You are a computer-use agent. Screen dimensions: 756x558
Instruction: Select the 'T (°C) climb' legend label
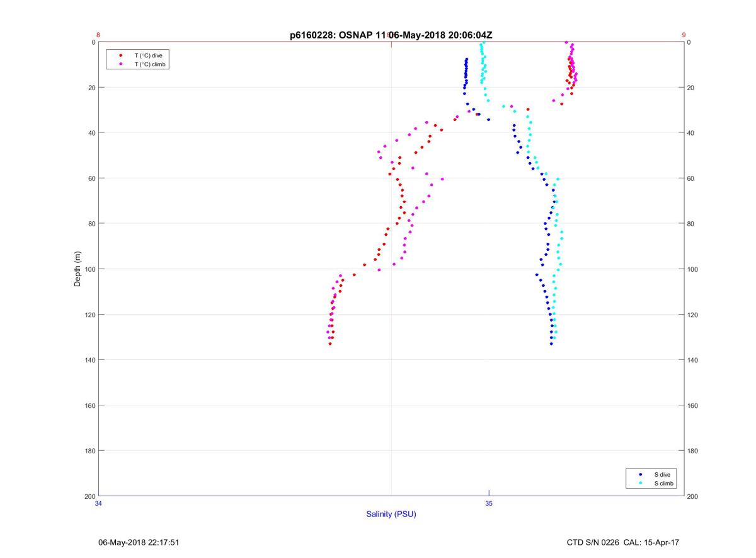pyautogui.click(x=151, y=64)
